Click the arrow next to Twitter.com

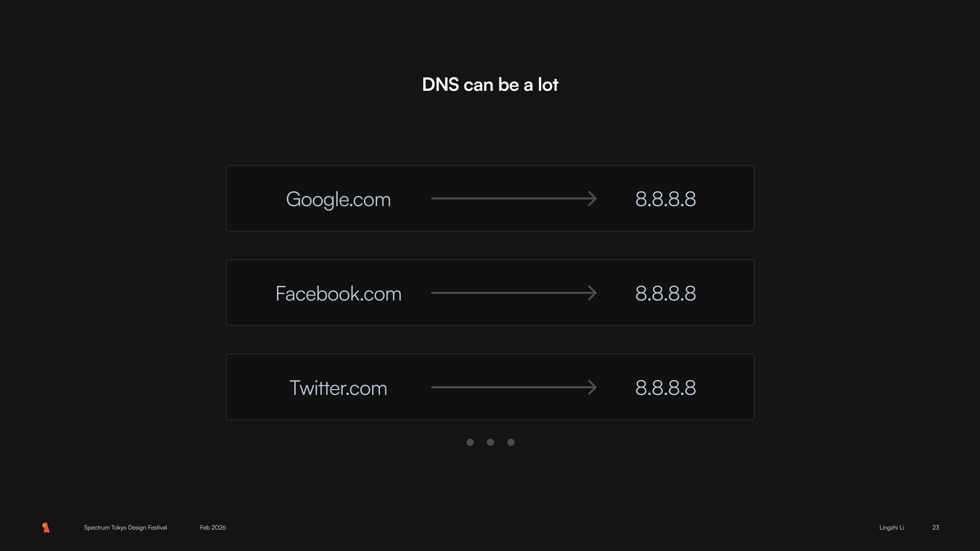click(x=513, y=387)
